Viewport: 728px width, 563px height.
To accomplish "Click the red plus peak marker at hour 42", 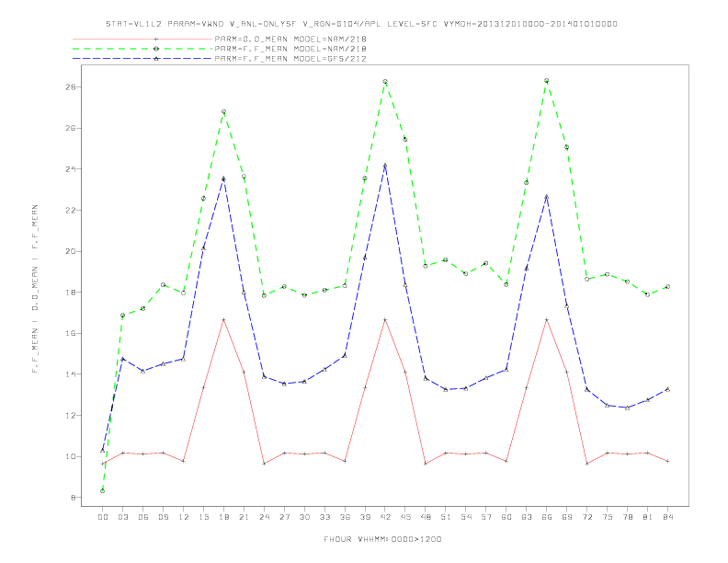I will click(385, 319).
